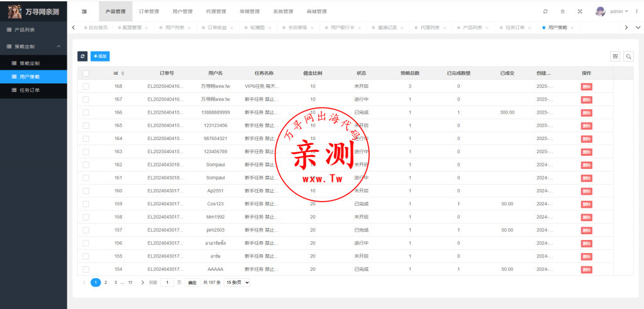Open the 产品管理 top menu
This screenshot has height=309, width=644.
[116, 11]
